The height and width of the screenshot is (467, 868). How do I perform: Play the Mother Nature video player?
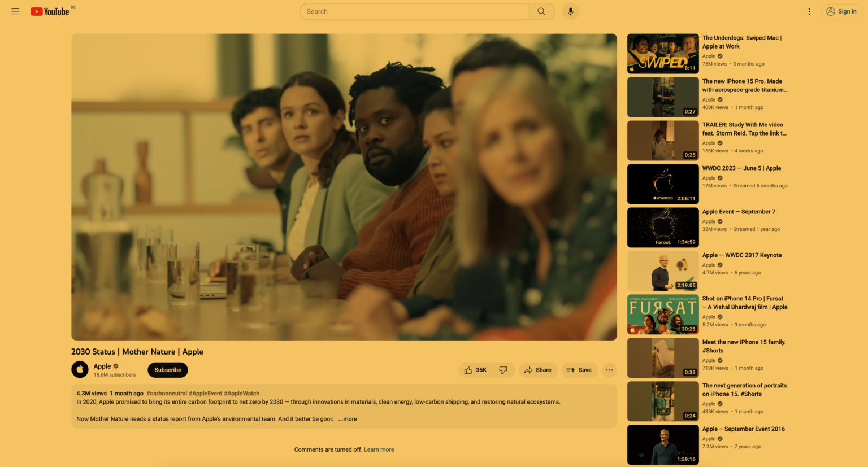click(344, 187)
